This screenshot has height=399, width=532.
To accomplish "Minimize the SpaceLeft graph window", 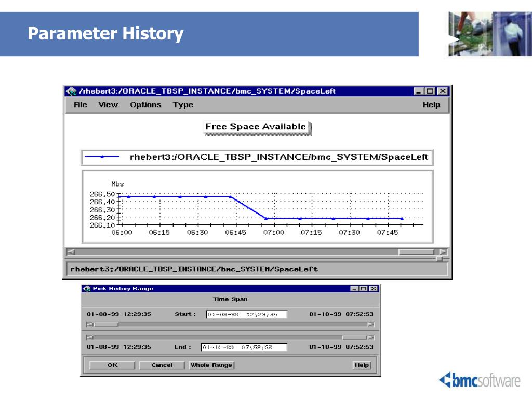I will [x=419, y=91].
